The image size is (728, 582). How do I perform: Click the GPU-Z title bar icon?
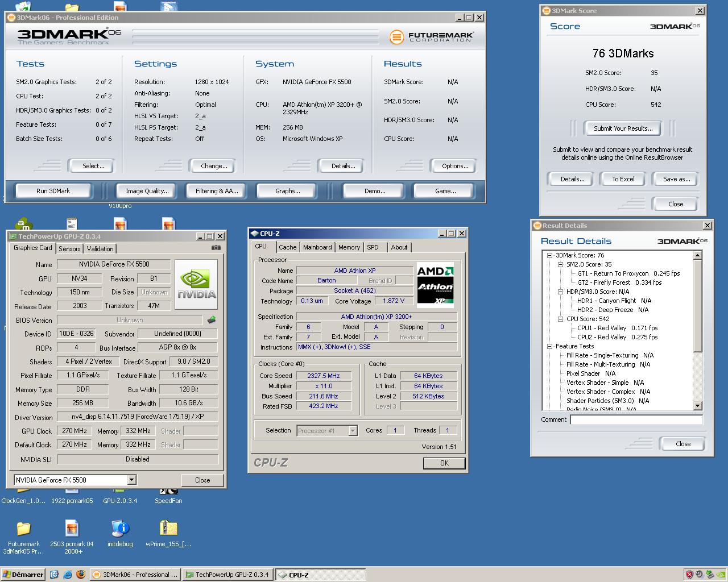click(x=13, y=236)
